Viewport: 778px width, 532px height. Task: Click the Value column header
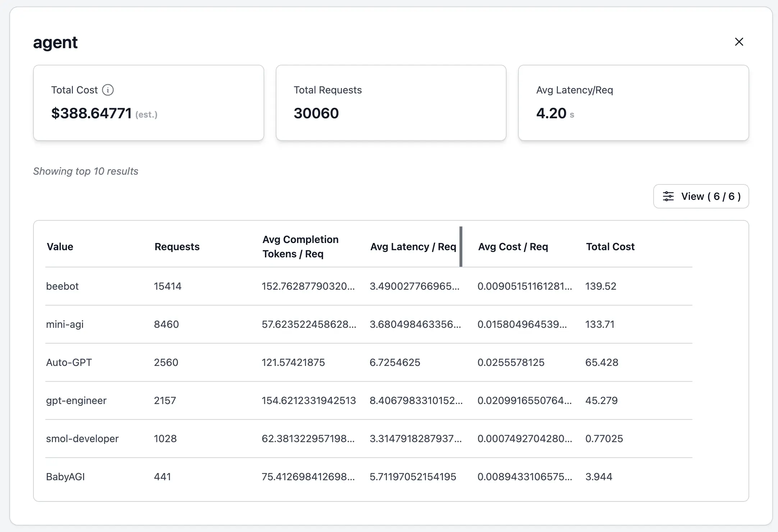click(60, 247)
